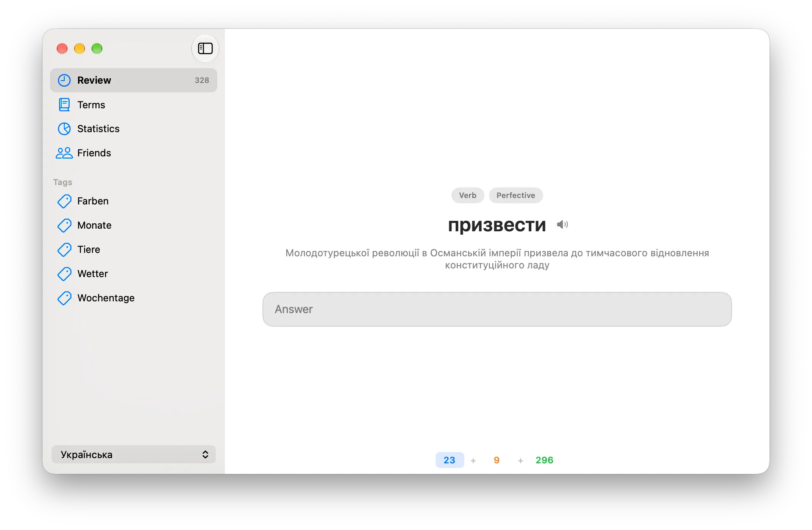Screen dimensions: 812x530
Task: Show the Friends label
Action: [x=94, y=153]
